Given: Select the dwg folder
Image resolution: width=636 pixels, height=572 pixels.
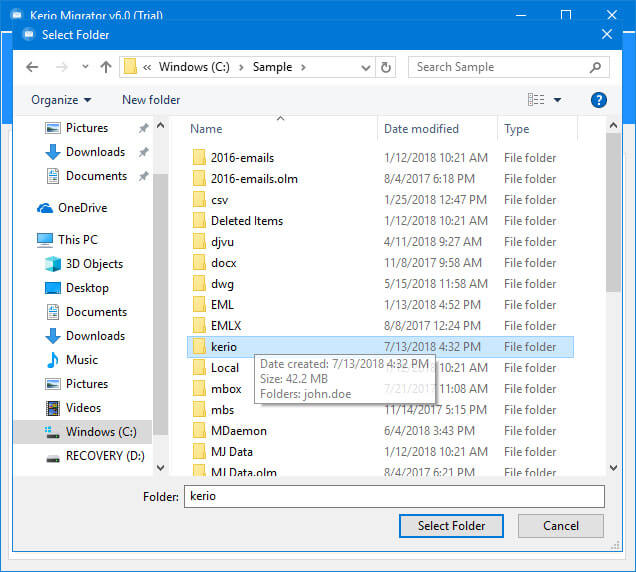Looking at the screenshot, I should (x=222, y=284).
